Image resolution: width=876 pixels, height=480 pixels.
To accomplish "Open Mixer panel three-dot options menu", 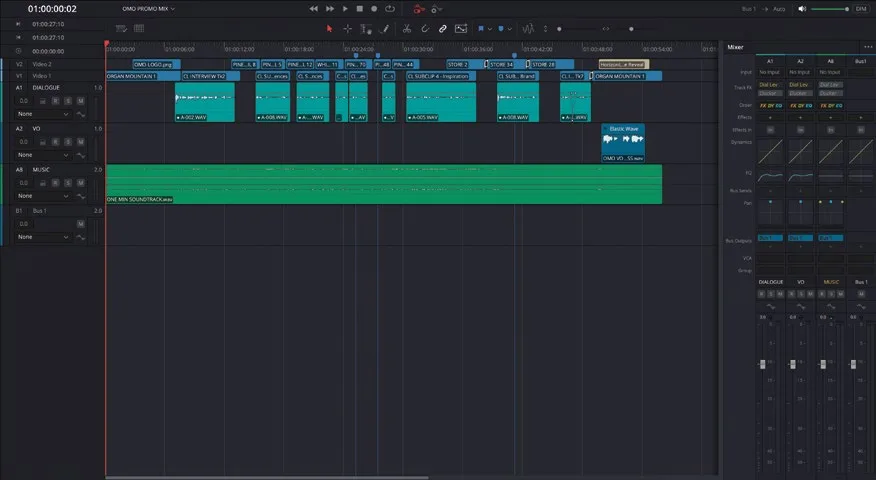I will click(x=868, y=47).
